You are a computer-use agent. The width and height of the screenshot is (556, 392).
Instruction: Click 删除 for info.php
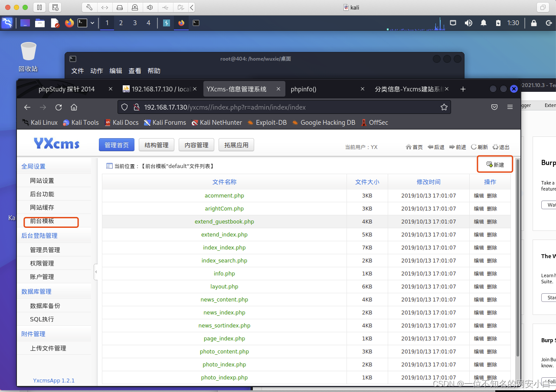(492, 274)
